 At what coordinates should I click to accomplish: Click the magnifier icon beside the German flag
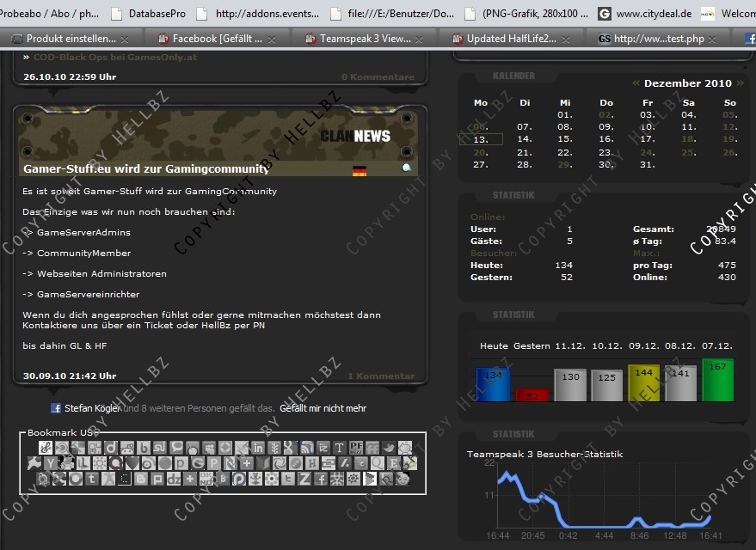tap(407, 168)
